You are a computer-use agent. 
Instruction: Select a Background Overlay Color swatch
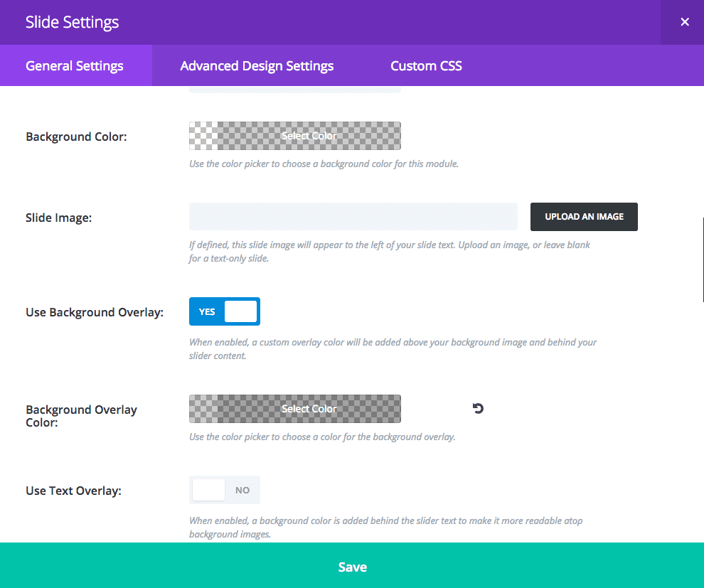(295, 409)
